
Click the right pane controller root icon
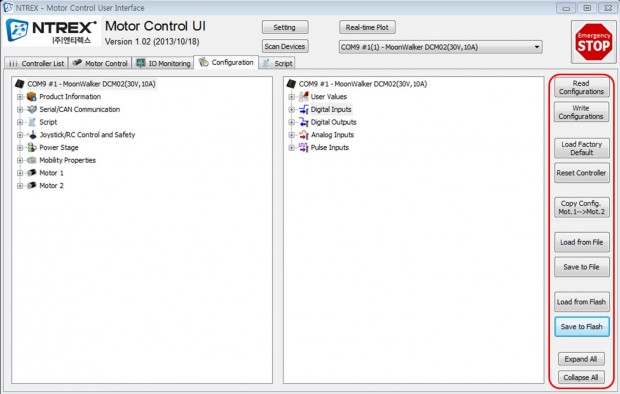click(x=291, y=84)
